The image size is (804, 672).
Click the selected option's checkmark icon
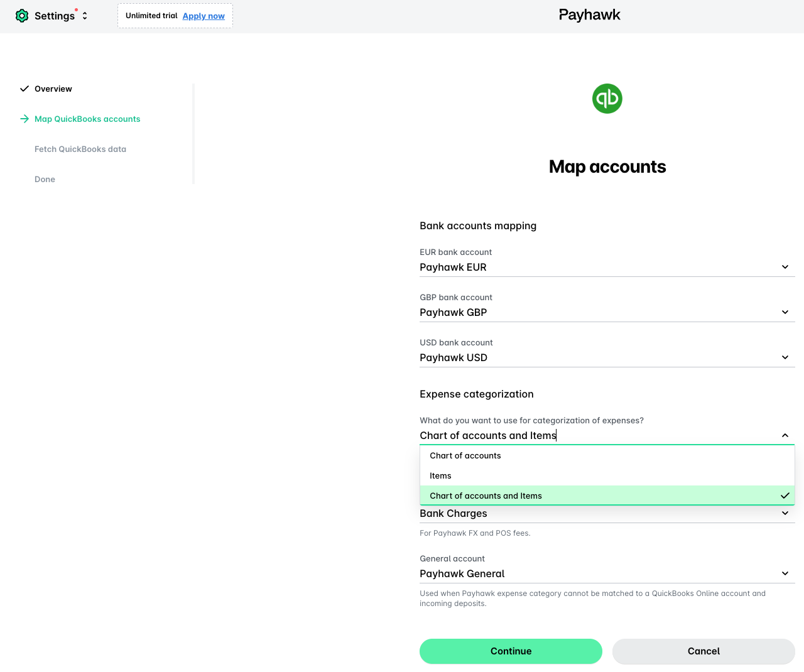pyautogui.click(x=785, y=496)
